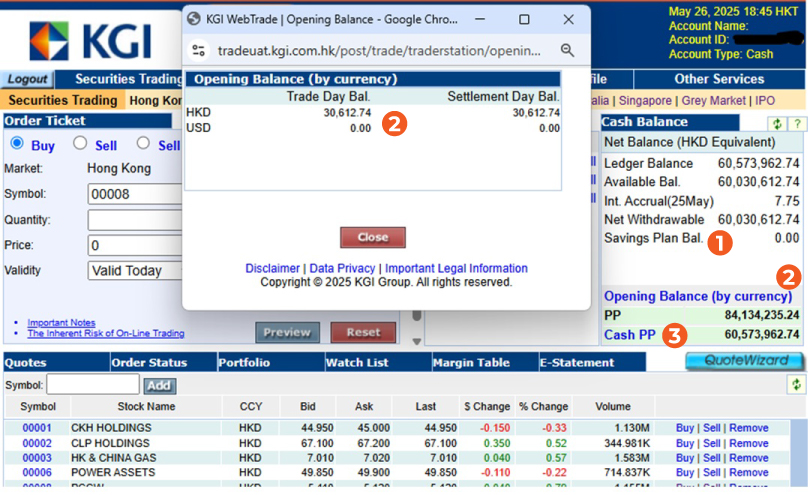This screenshot has height=495, width=808.
Task: Select the second Sell radio option
Action: [x=143, y=143]
